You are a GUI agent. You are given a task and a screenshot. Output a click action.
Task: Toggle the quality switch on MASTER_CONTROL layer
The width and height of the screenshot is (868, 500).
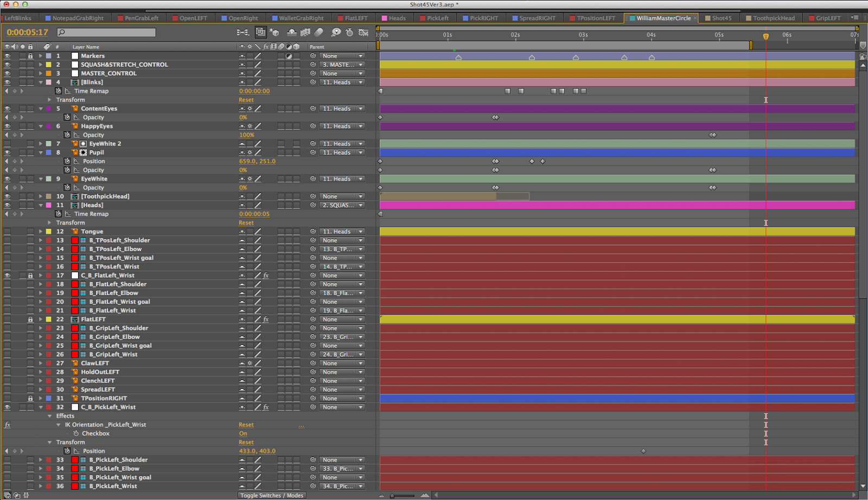tap(258, 73)
